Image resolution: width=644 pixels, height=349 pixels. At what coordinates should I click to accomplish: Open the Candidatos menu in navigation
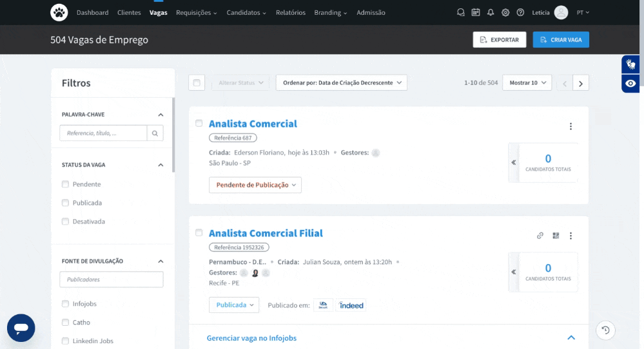pos(246,13)
